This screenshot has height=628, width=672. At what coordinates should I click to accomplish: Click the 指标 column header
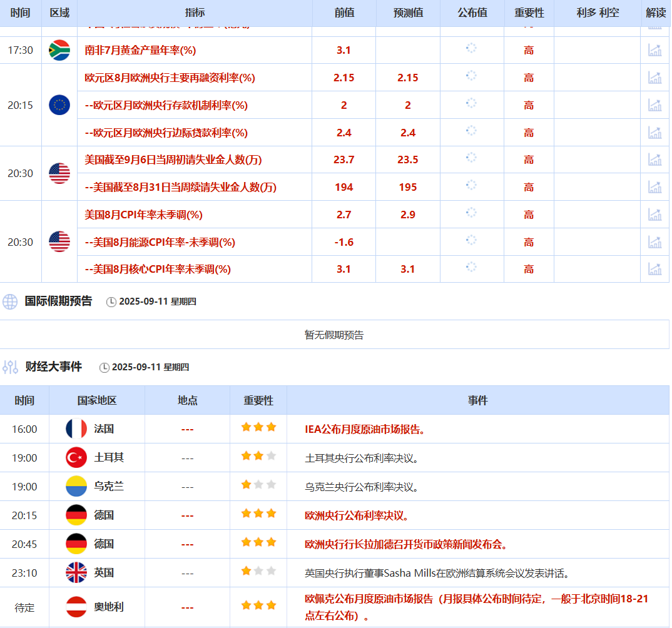click(x=195, y=13)
